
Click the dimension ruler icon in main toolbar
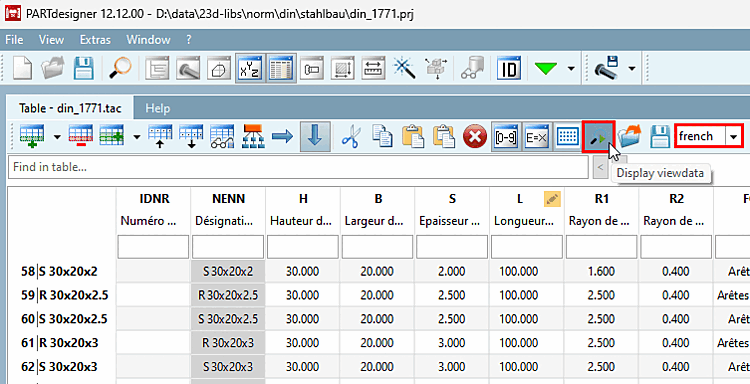374,68
